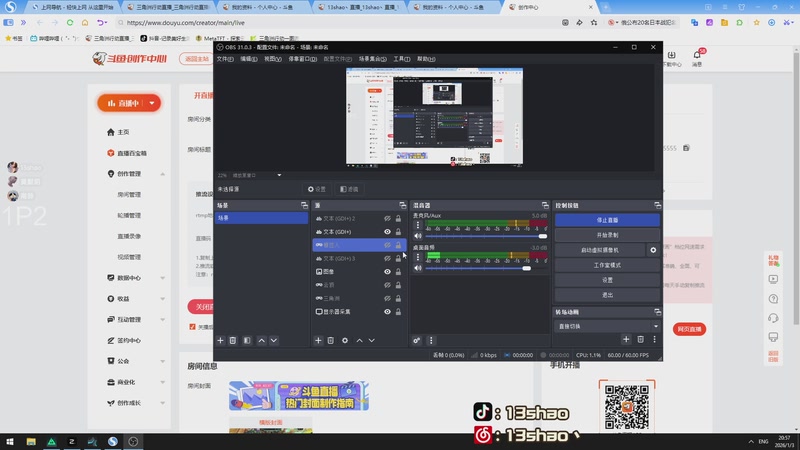Expand the 数据中心 sidebar section
Image resolution: width=800 pixels, height=450 pixels.
tap(162, 278)
